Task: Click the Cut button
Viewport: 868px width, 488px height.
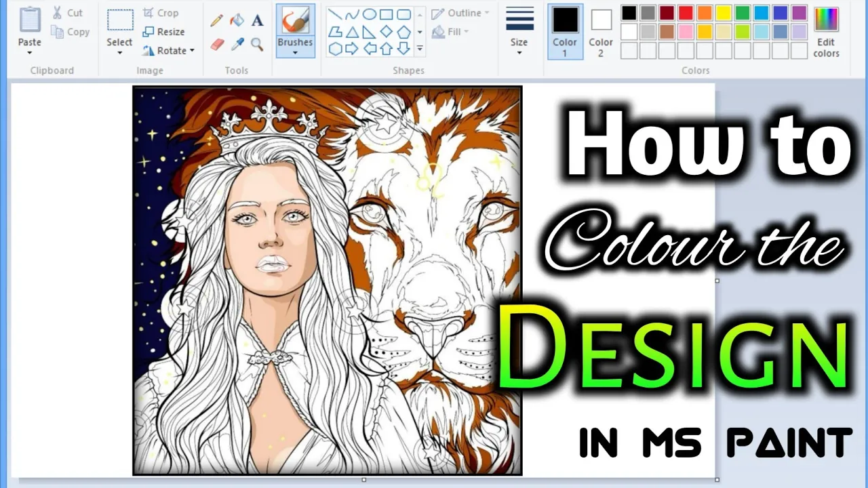Action: click(67, 13)
